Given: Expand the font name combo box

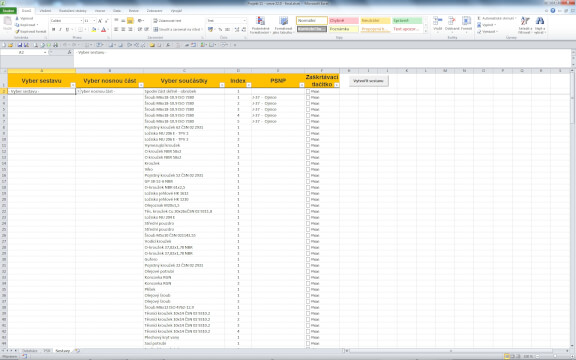Looking at the screenshot, I should (x=81, y=21).
